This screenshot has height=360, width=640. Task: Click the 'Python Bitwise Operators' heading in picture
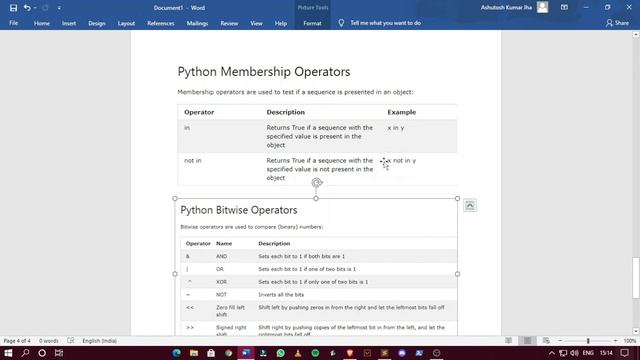[239, 210]
